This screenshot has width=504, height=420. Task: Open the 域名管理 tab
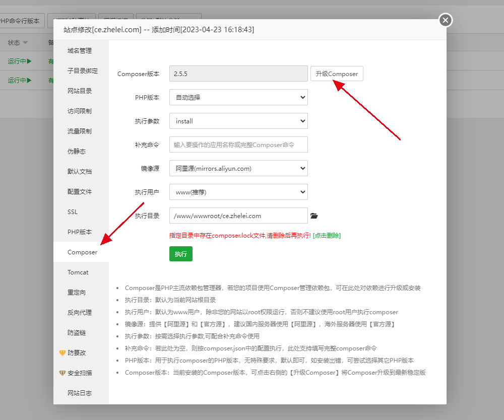coord(81,51)
